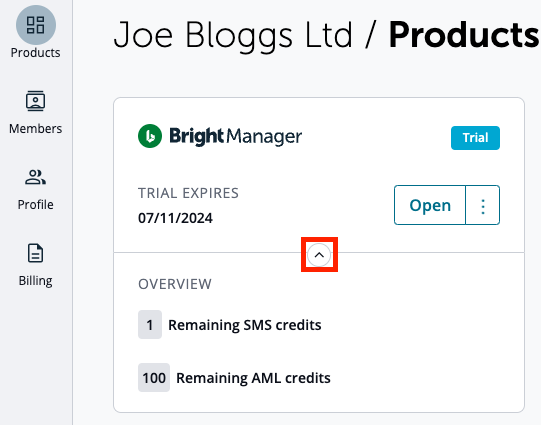This screenshot has height=425, width=541.
Task: Select the Profile people icon
Action: [x=35, y=177]
